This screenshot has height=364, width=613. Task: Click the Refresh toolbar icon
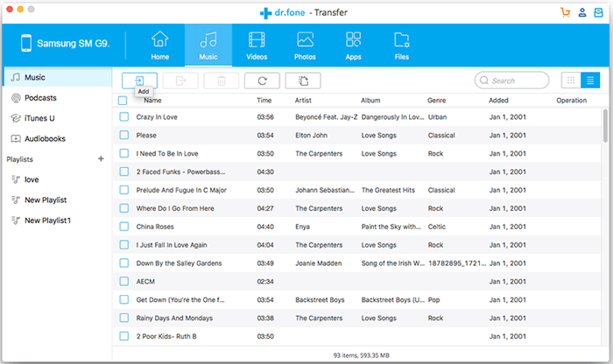point(261,80)
